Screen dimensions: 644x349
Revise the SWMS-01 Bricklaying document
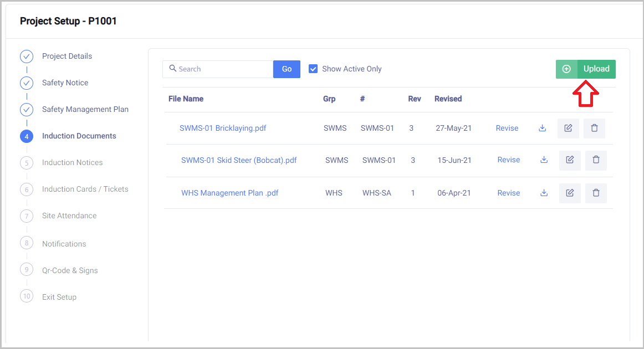click(x=507, y=128)
